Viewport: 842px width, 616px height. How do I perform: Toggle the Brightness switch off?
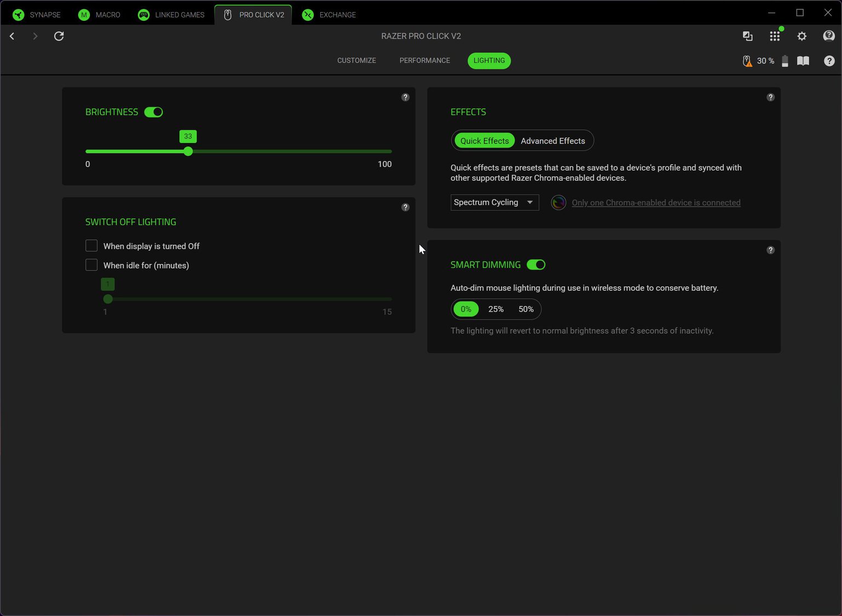click(154, 112)
